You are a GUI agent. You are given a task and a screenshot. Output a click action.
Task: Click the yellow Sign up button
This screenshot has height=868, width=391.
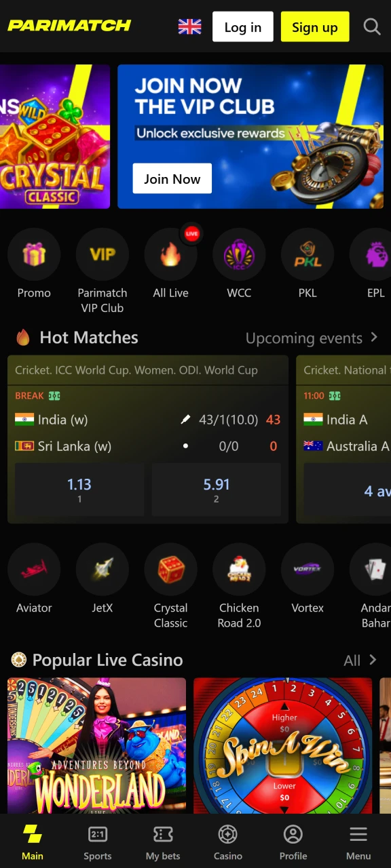[x=315, y=26]
